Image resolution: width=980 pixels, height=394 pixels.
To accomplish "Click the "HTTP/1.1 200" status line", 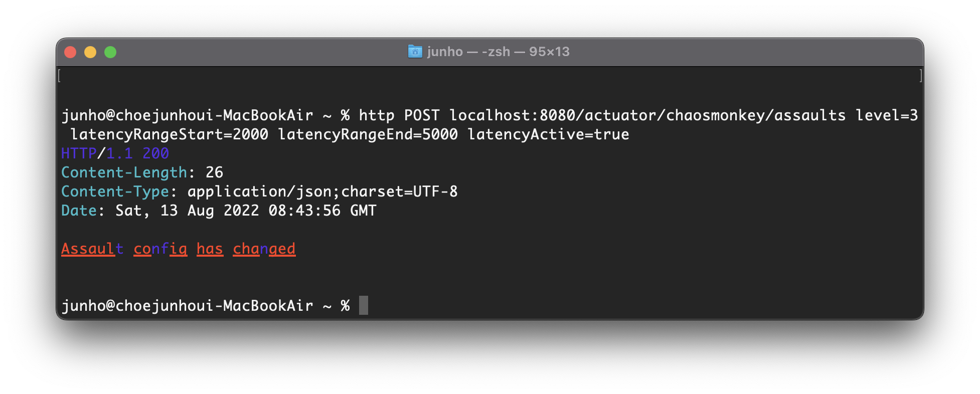I will click(x=115, y=153).
